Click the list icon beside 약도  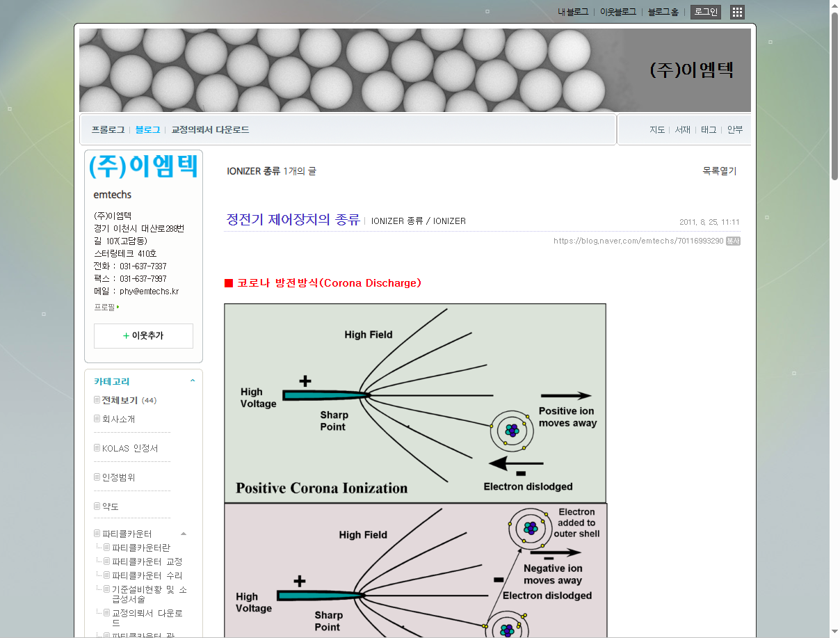pos(97,507)
